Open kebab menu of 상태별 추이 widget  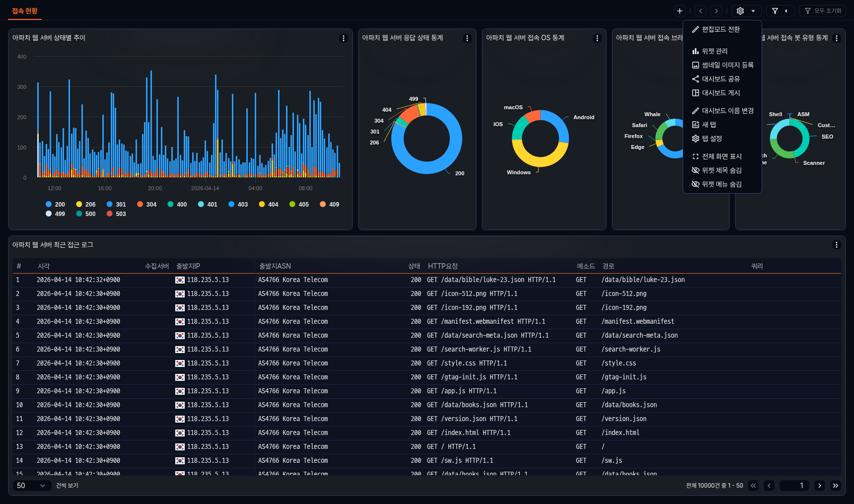(343, 38)
